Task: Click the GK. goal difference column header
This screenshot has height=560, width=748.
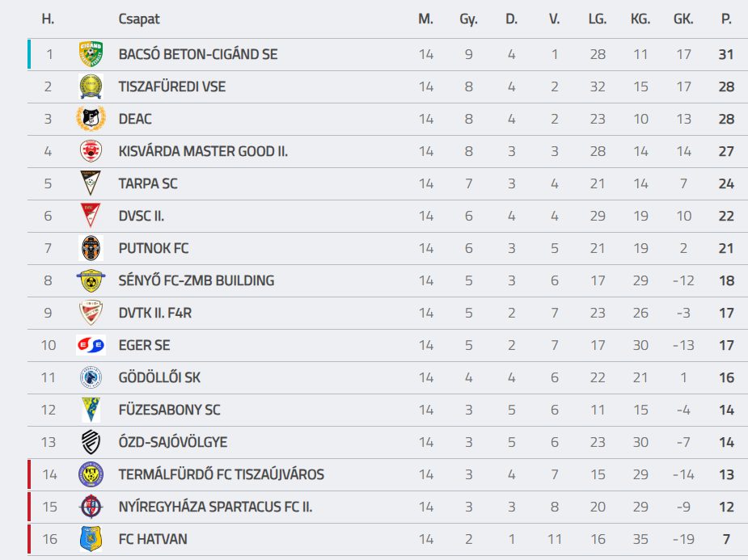Action: coord(682,19)
